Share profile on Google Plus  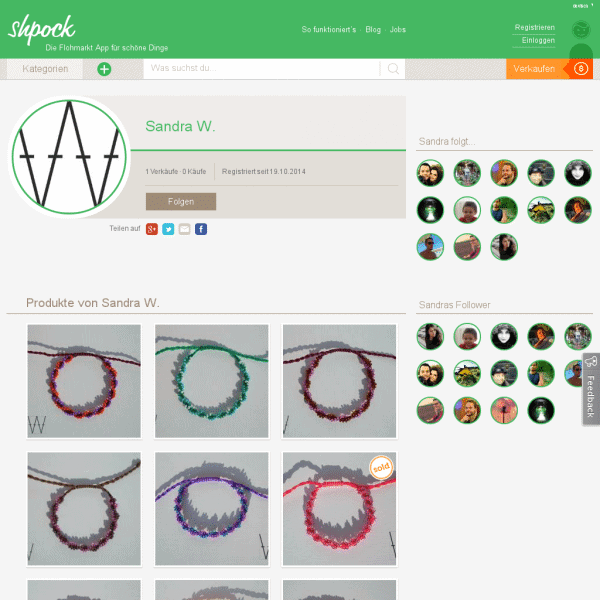(152, 229)
